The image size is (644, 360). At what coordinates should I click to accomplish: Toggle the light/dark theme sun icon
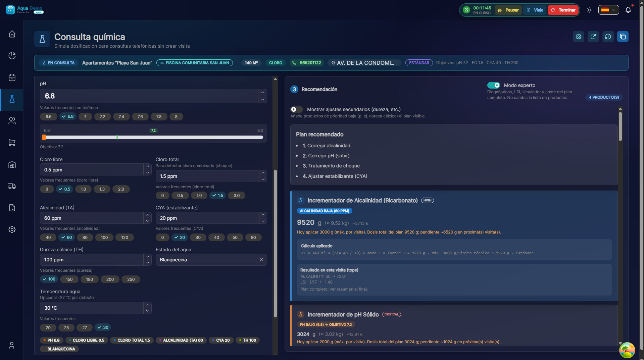[589, 10]
